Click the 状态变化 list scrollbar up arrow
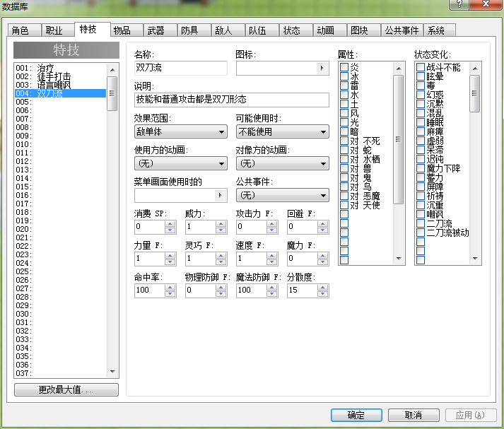This screenshot has width=504, height=429. 475,69
